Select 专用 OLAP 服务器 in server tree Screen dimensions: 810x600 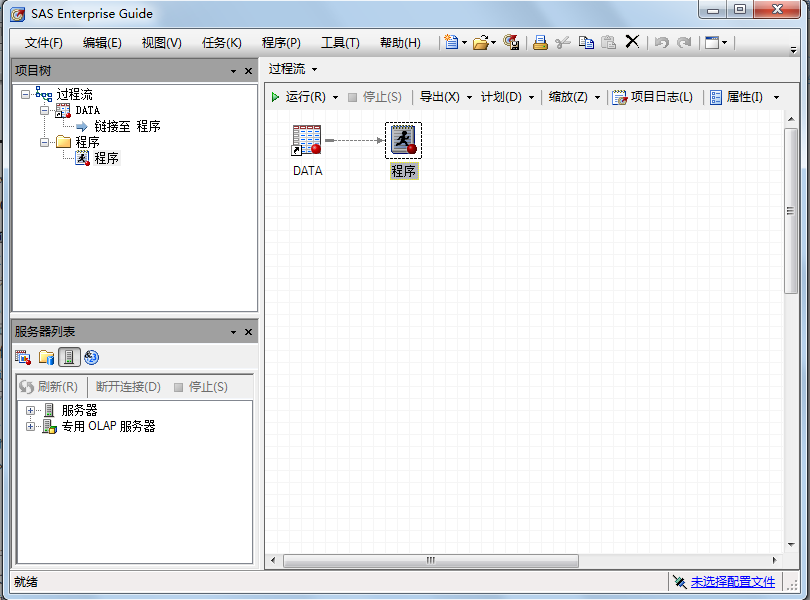point(108,426)
